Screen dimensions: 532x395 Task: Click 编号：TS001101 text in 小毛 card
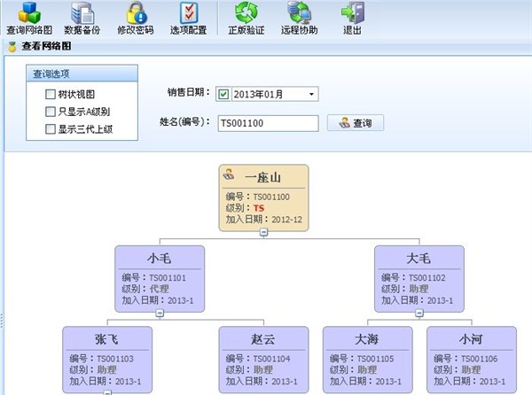click(154, 278)
